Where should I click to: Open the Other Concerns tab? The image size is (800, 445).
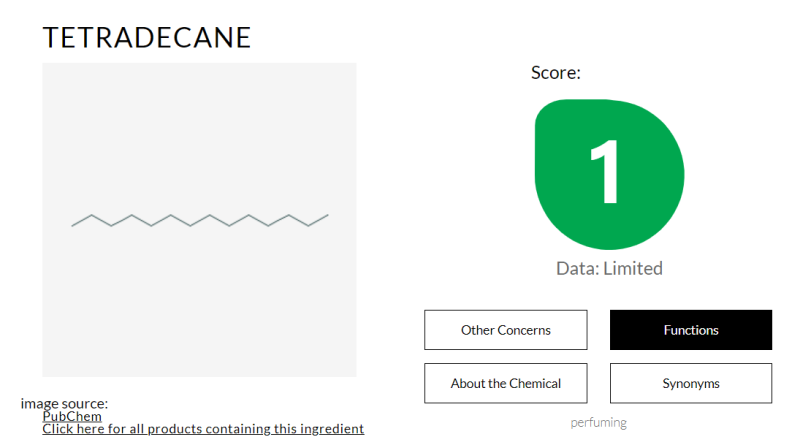(506, 330)
